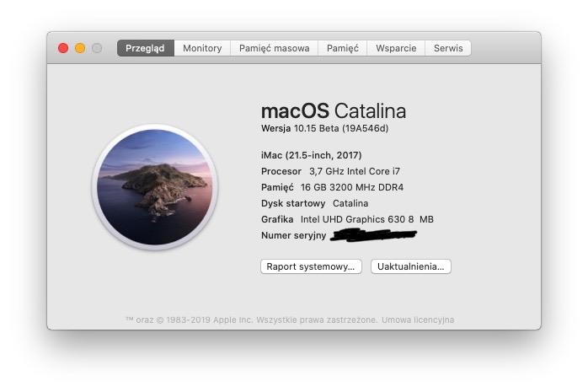The image size is (588, 392).
Task: Click the macOS Catalina title heading
Action: pos(334,110)
